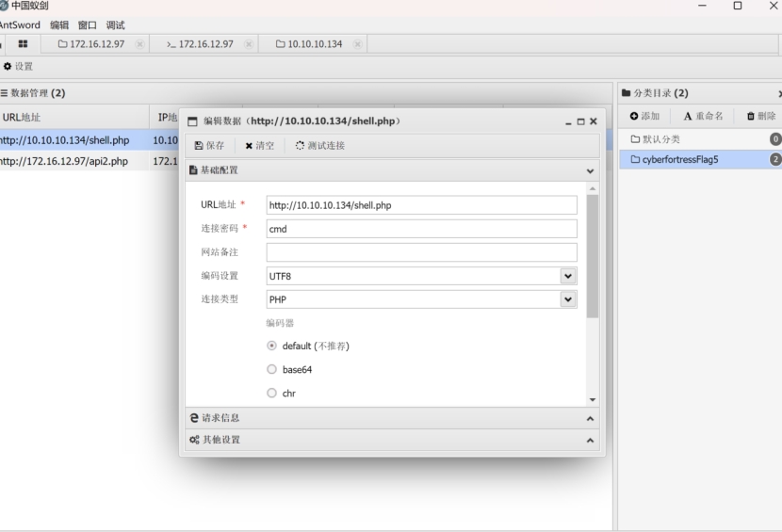Close the first 172.16.12.97 file manager tab
The width and height of the screenshot is (782, 532).
(x=140, y=44)
